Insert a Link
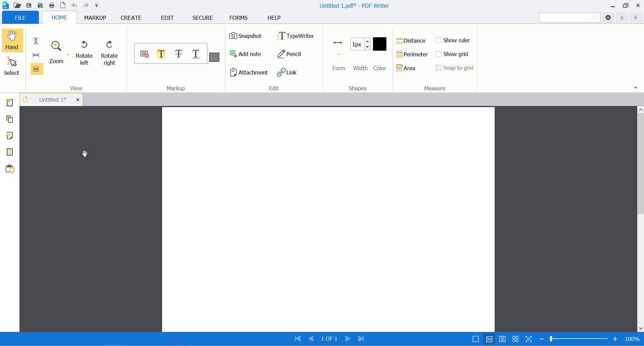This screenshot has width=644, height=346. (287, 72)
